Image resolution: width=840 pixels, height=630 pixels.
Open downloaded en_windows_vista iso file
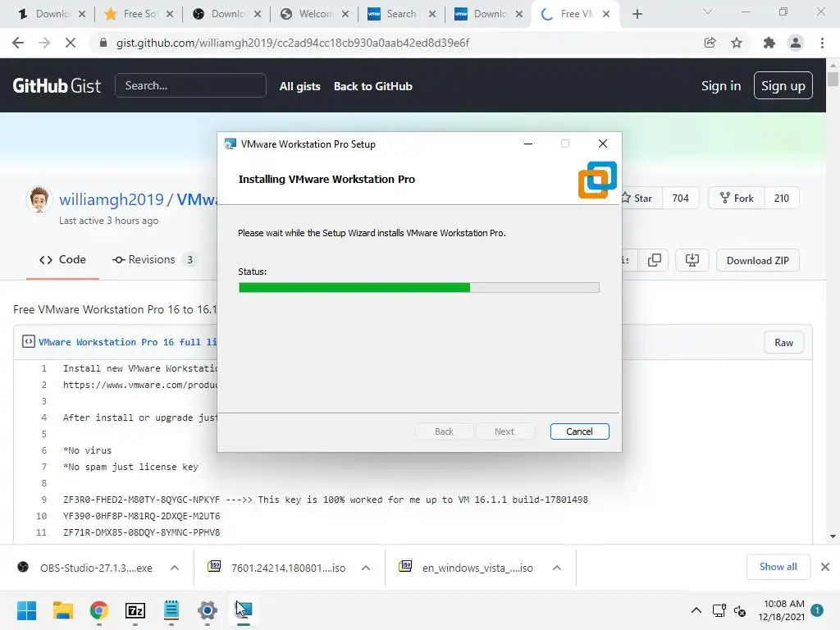pyautogui.click(x=468, y=568)
